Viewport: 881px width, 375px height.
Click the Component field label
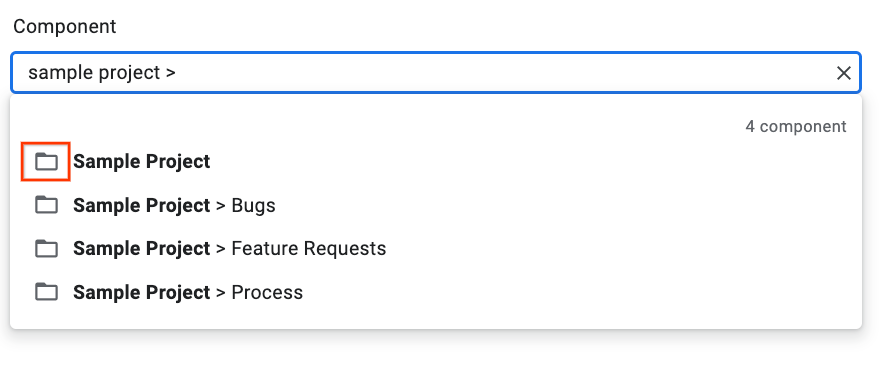click(x=65, y=26)
